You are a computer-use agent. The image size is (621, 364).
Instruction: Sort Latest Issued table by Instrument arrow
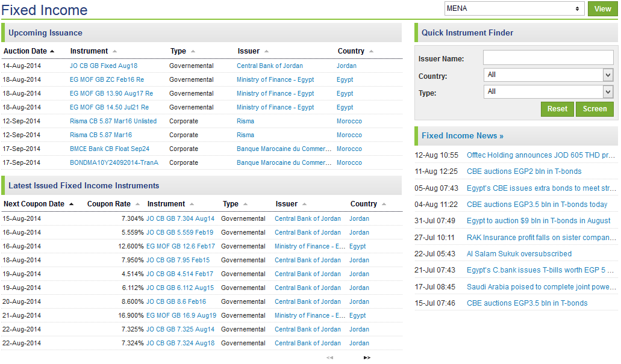tap(192, 204)
